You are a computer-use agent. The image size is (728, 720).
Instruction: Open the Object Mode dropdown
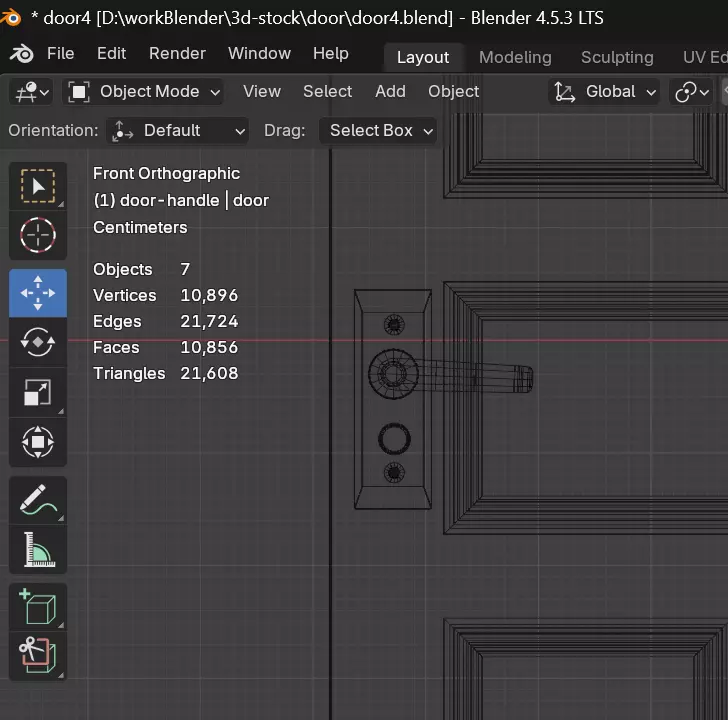click(143, 91)
